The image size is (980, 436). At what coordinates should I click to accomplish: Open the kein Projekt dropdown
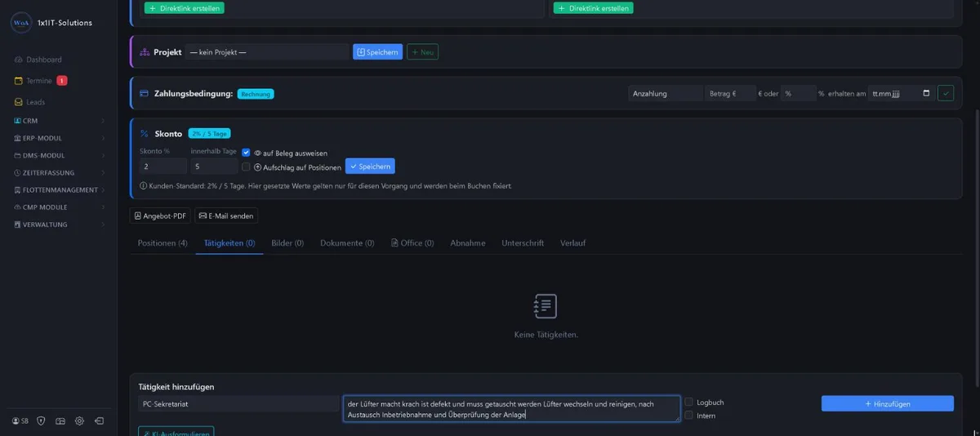click(x=267, y=52)
